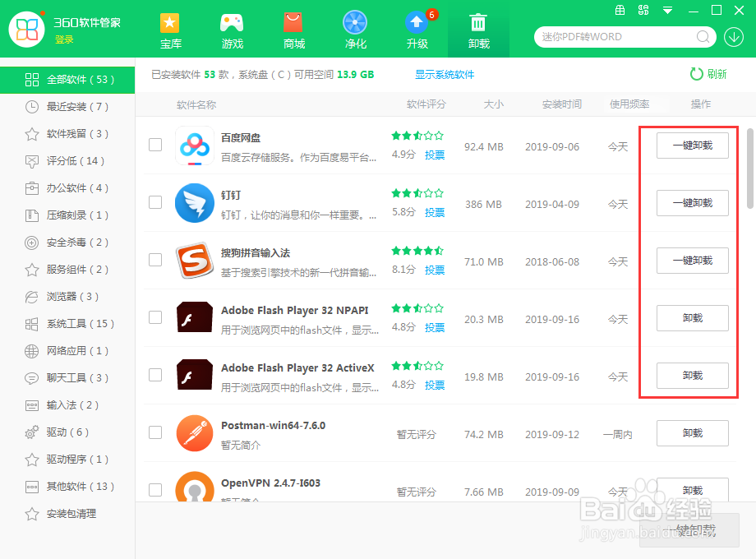756x559 pixels.
Task: Select the checkbox for 钉钉
Action: point(155,203)
